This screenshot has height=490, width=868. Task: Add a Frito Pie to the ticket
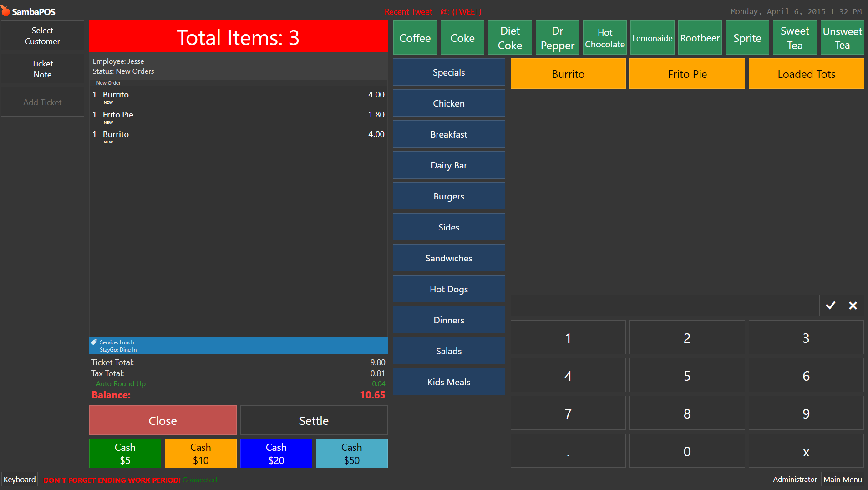click(x=687, y=73)
